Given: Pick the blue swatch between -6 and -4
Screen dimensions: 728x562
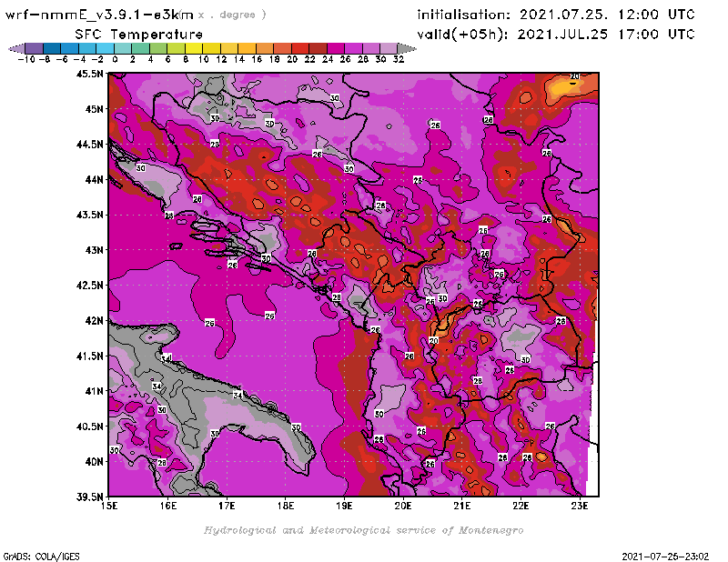Looking at the screenshot, I should [70, 48].
